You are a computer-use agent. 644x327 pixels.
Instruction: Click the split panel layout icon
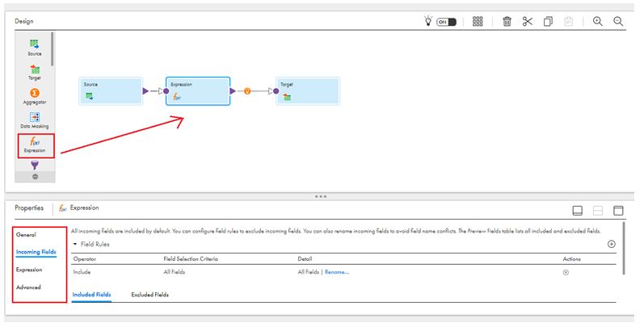coord(598,211)
